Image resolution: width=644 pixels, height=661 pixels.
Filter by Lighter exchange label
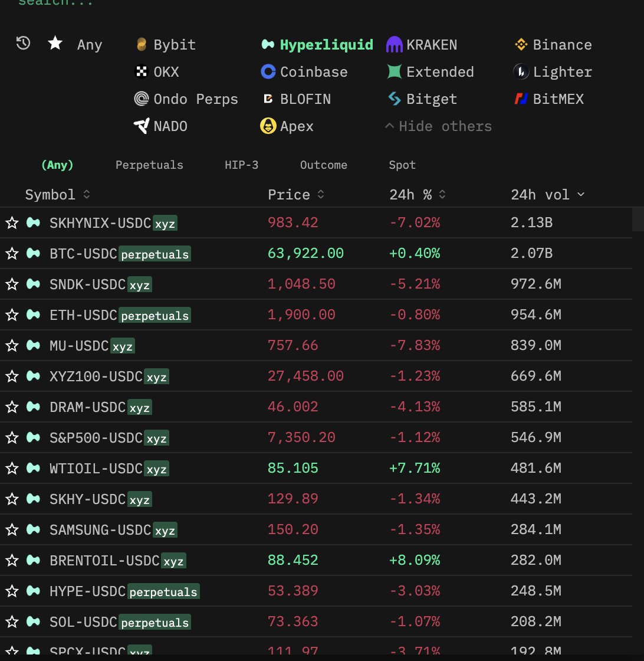pyautogui.click(x=562, y=71)
